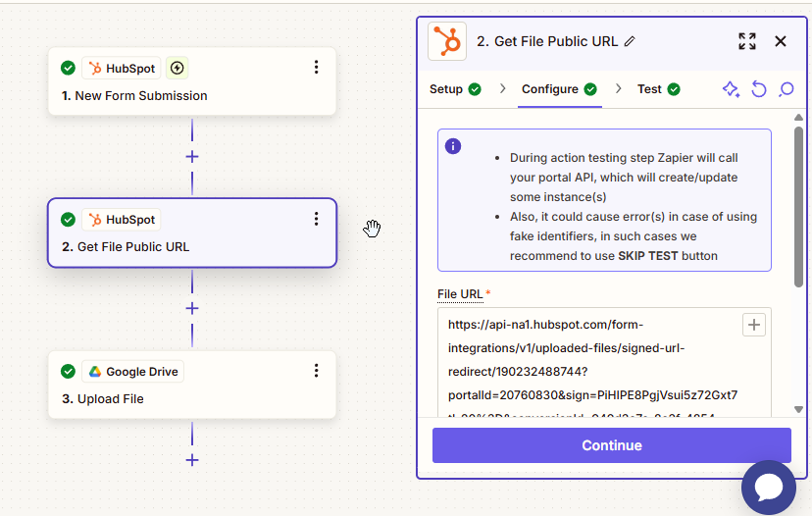Viewport: 812px width, 516px height.
Task: Click the undo/refresh arrow icon in the panel
Action: point(759,89)
